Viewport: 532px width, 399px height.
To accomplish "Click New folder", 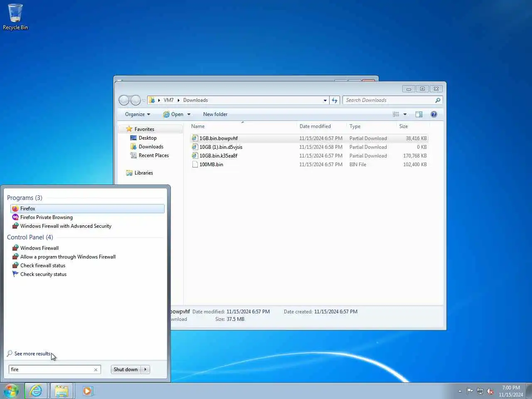I will [x=215, y=114].
